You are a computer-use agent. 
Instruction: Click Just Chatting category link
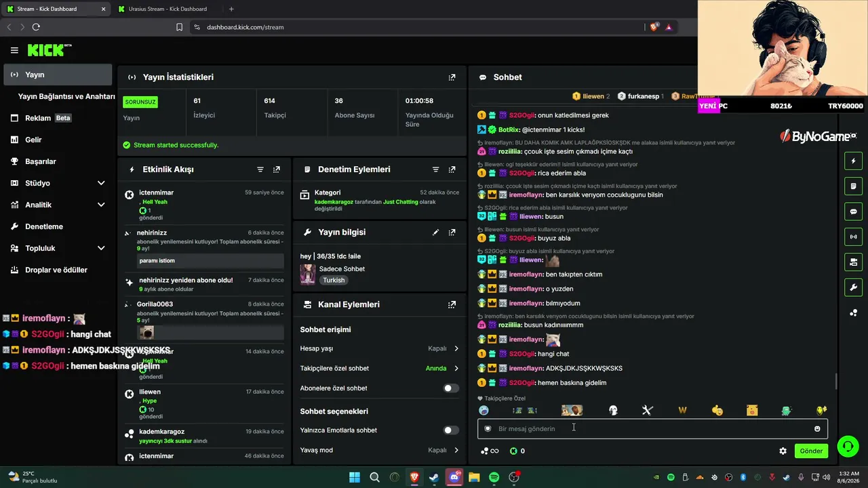pyautogui.click(x=400, y=202)
